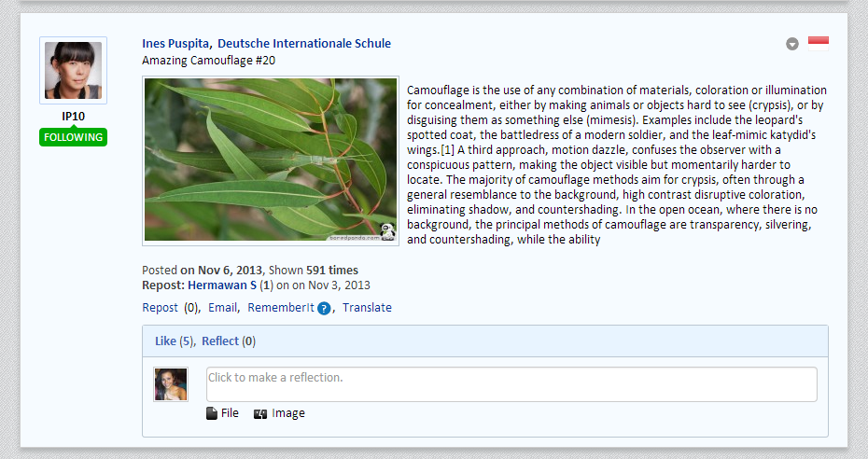Open the post options dropdown arrow
This screenshot has height=459, width=868.
pos(792,44)
